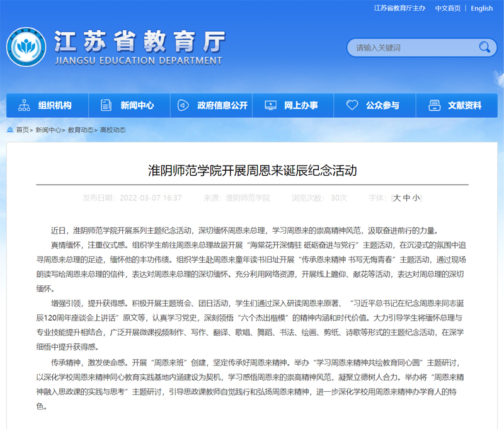Screen dimensions: 504x429
Task: Open the 文献资料 menu
Action: coord(457,105)
